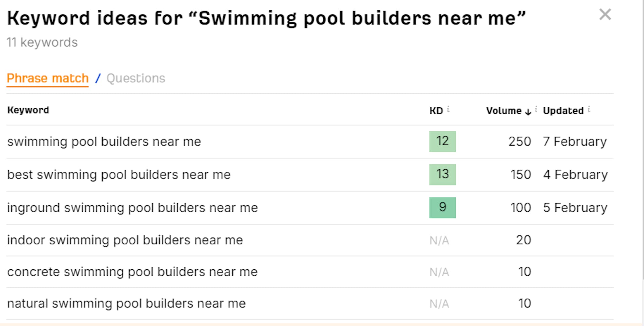Click the Keyword column header
Viewport: 644px width, 326px height.
[x=28, y=110]
